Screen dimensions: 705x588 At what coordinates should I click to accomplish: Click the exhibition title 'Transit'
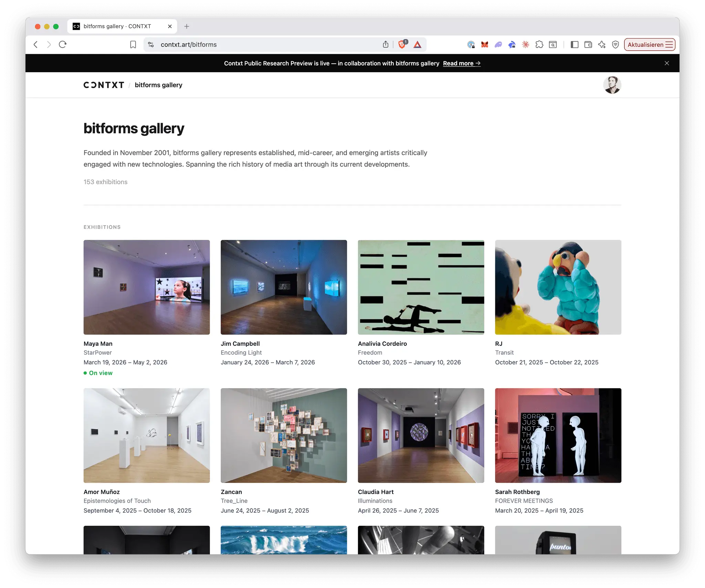(x=504, y=353)
